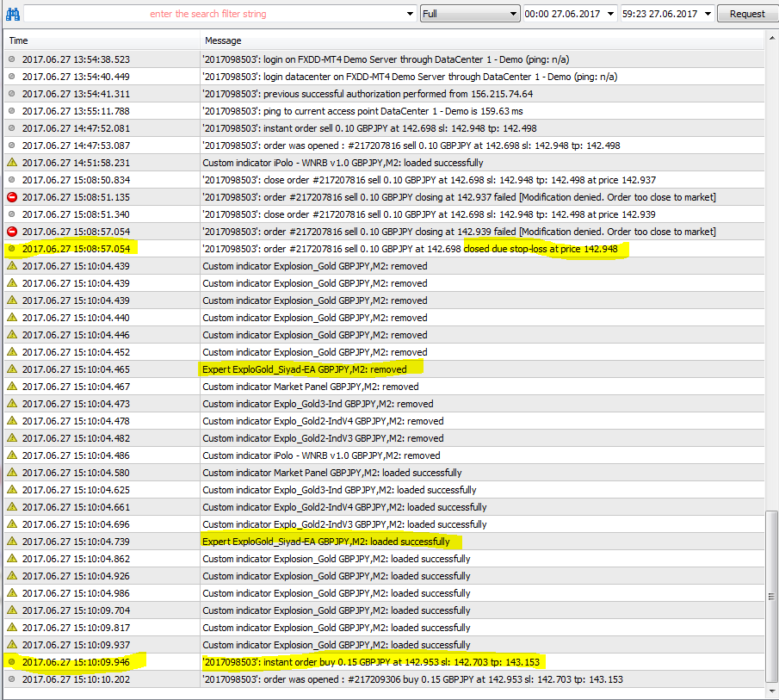Expand the start date 00:00 27.06.2017 picker

coord(611,14)
